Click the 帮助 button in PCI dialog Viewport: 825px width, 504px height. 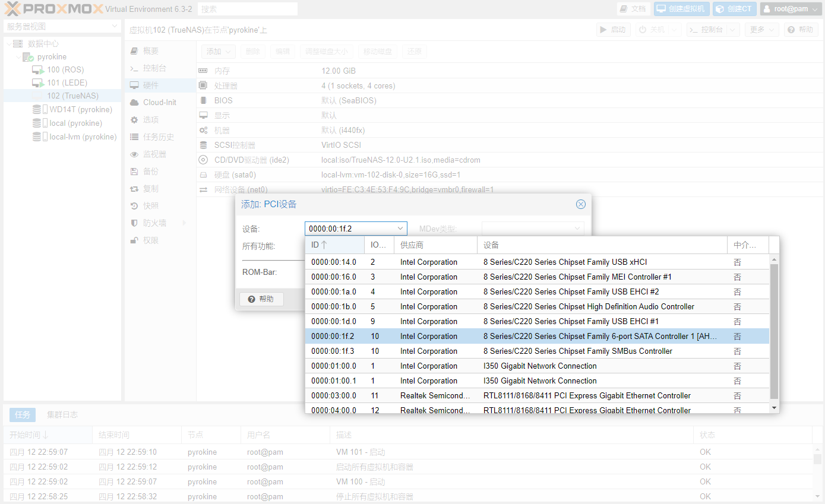(261, 299)
